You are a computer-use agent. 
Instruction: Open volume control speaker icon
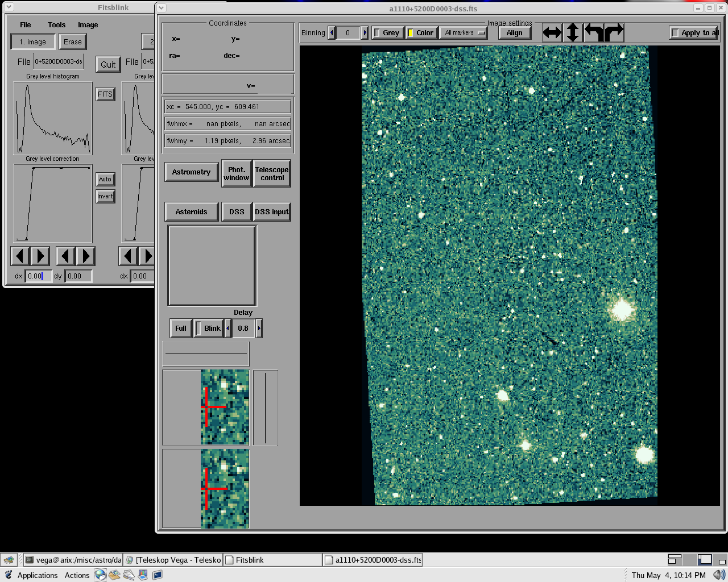(x=719, y=575)
